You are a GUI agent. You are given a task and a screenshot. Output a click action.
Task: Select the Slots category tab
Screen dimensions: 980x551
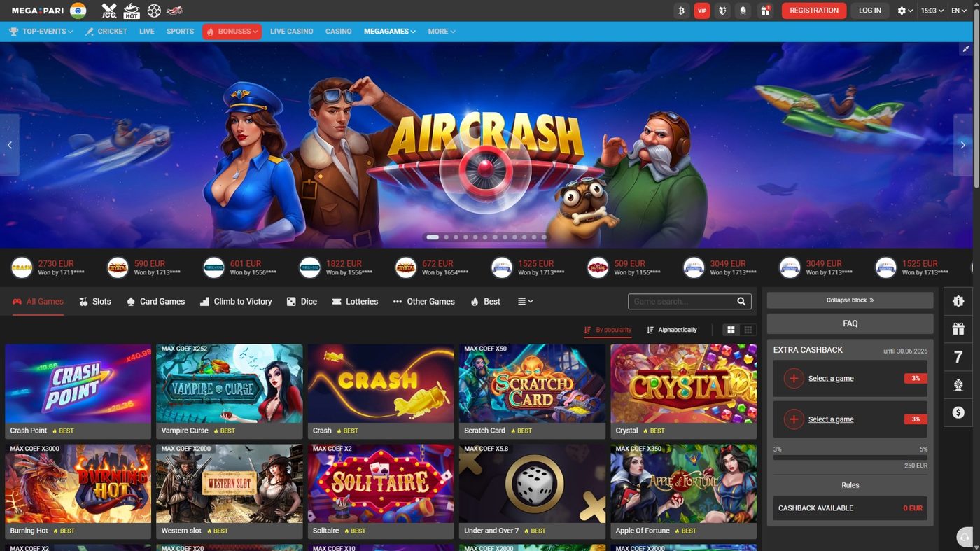[95, 302]
